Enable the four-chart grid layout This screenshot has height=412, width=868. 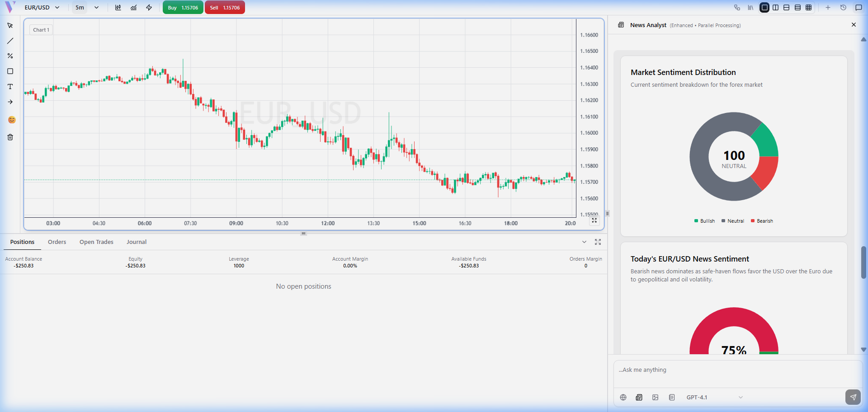click(x=808, y=8)
